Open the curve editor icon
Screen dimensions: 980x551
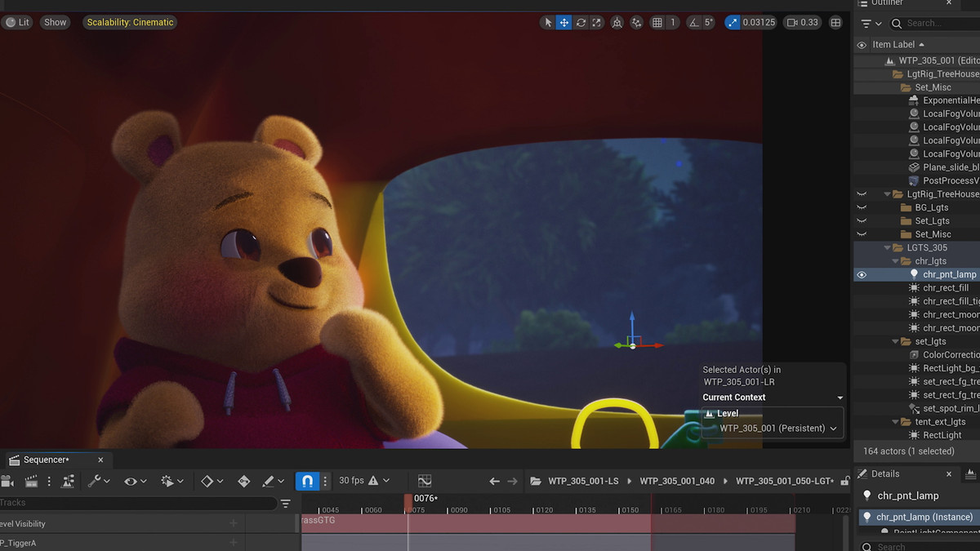point(425,482)
